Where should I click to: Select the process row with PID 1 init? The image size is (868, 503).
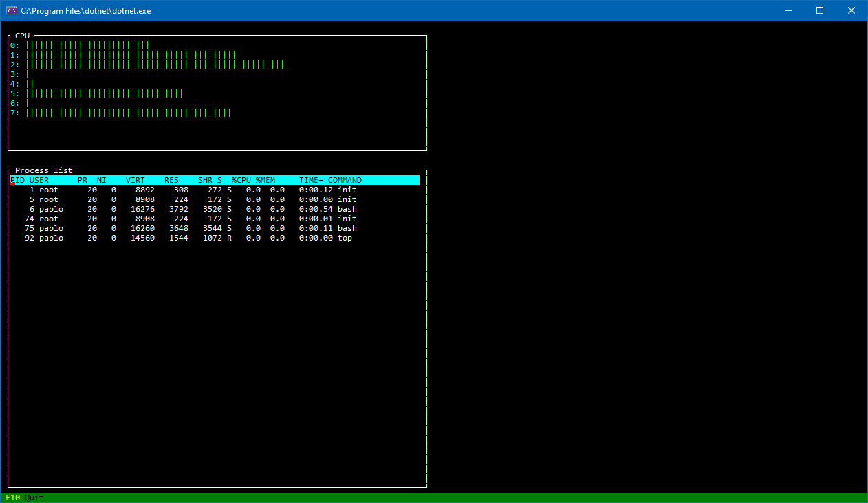pos(215,190)
